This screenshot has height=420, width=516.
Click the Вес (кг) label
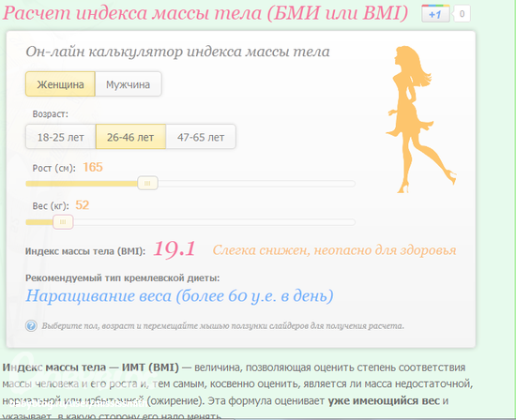(51, 206)
